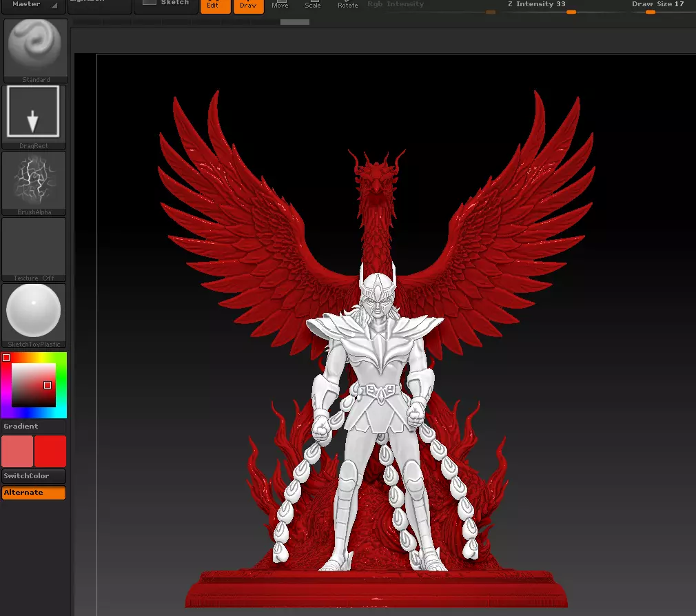Open the DragRect stroke selector

click(x=34, y=116)
